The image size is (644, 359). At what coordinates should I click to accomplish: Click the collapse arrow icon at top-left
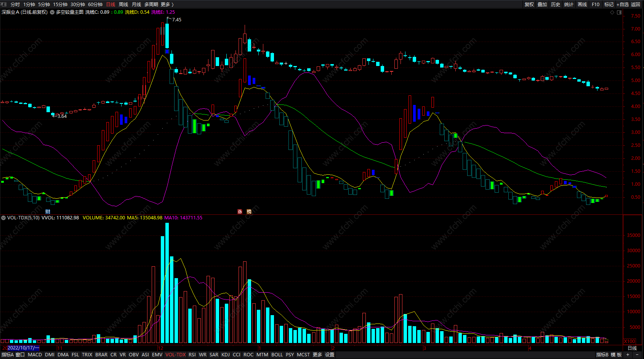pos(4,4)
